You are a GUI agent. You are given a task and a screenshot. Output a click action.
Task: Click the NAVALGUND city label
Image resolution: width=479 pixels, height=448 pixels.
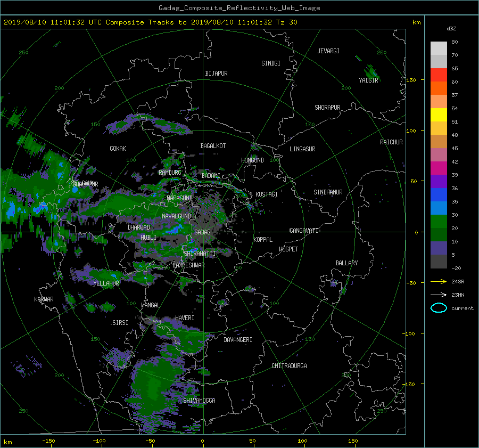(x=176, y=216)
